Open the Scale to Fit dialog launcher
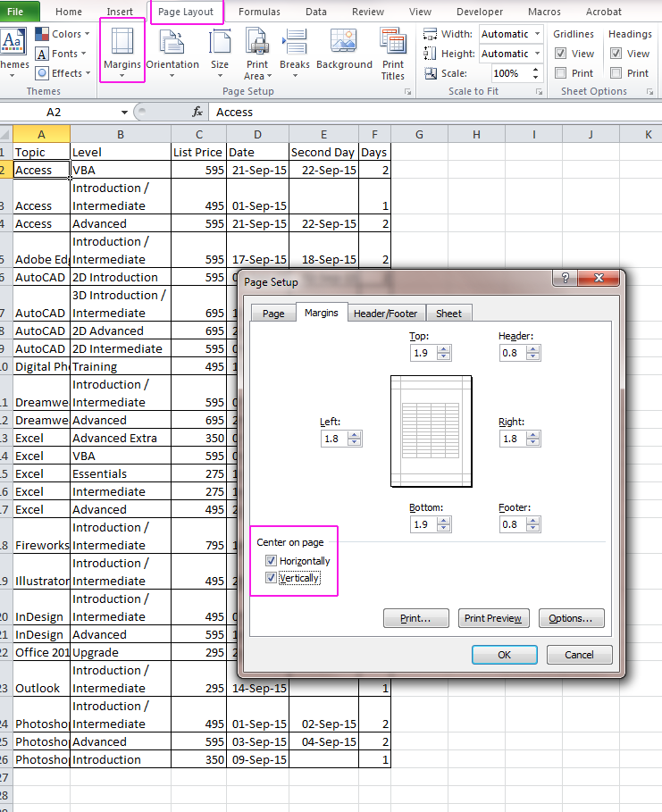The image size is (662, 812). (x=540, y=92)
